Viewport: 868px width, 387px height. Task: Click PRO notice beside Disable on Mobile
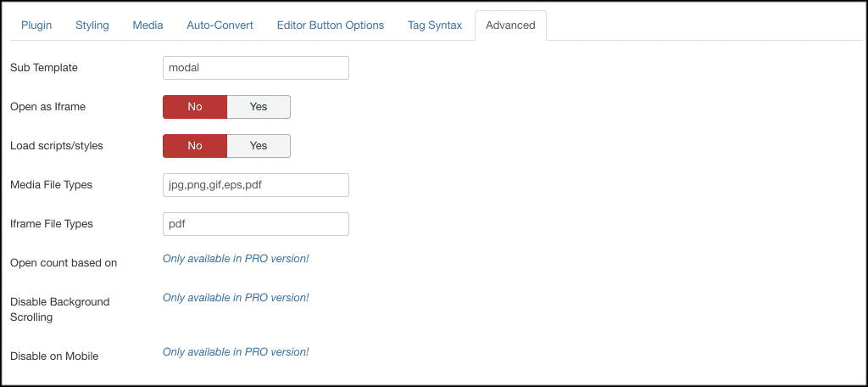click(236, 352)
